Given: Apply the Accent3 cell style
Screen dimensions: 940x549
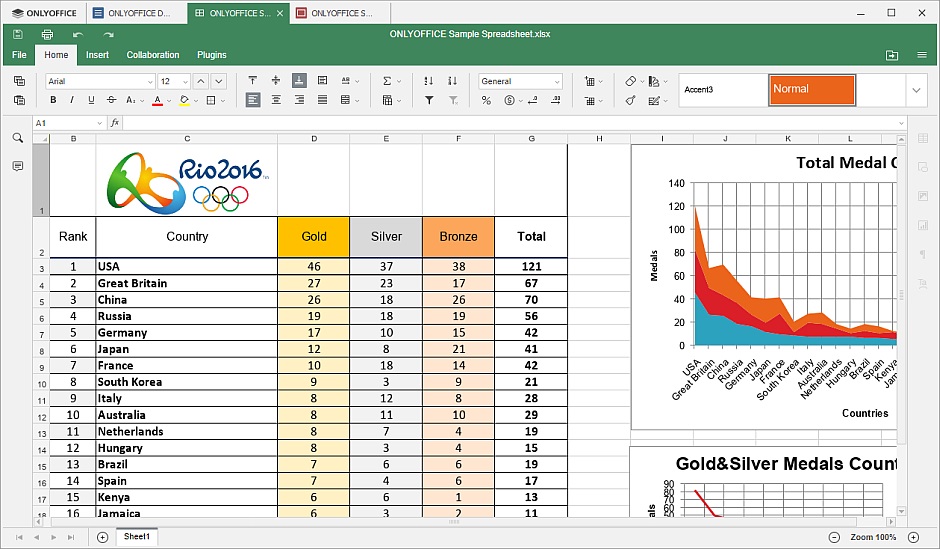Looking at the screenshot, I should [x=723, y=90].
